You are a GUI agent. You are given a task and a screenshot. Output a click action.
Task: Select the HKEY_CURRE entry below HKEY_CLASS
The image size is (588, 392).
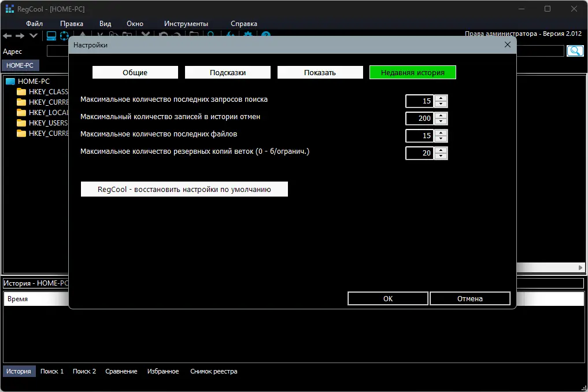(49, 102)
